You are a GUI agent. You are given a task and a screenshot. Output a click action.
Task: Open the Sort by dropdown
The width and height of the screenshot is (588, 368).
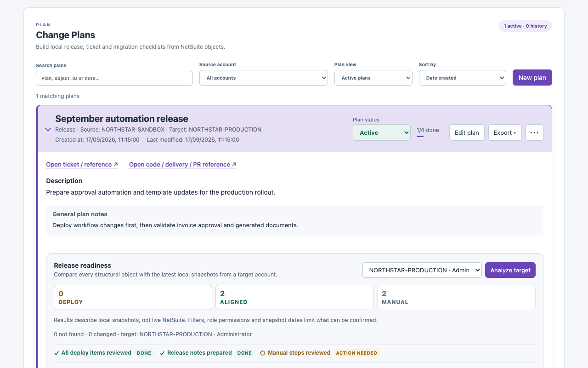[x=463, y=78]
